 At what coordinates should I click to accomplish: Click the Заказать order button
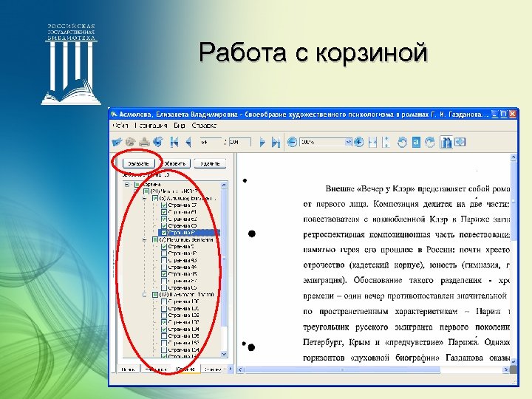(x=138, y=163)
